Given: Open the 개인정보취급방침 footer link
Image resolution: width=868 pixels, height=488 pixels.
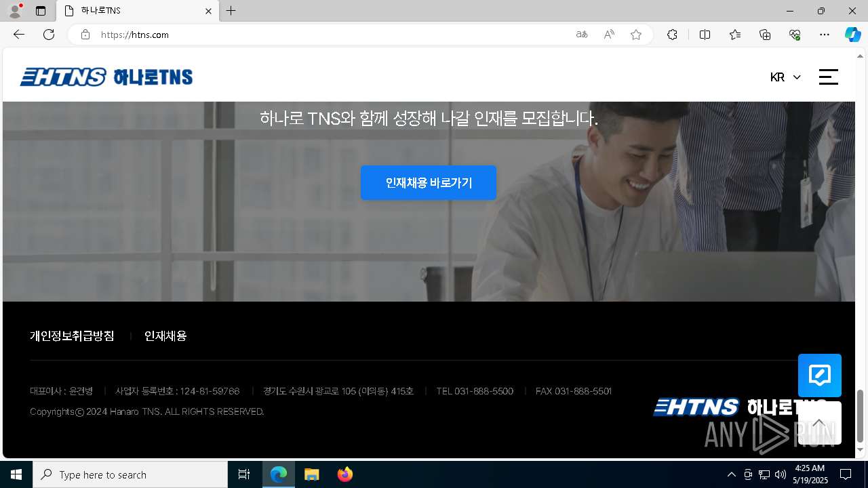Looking at the screenshot, I should point(72,336).
